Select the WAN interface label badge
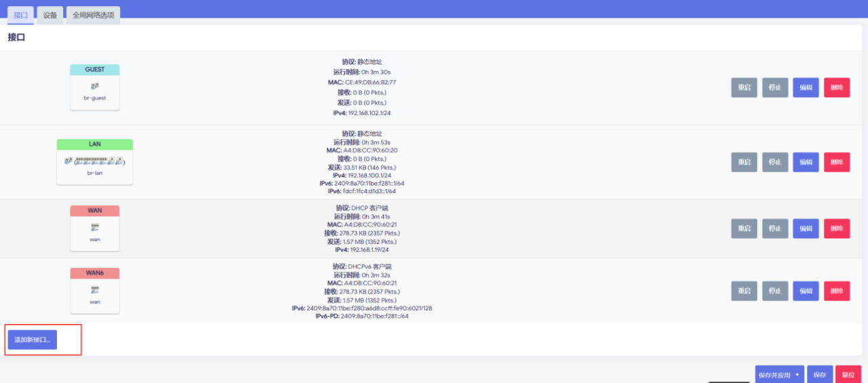 pyautogui.click(x=95, y=211)
